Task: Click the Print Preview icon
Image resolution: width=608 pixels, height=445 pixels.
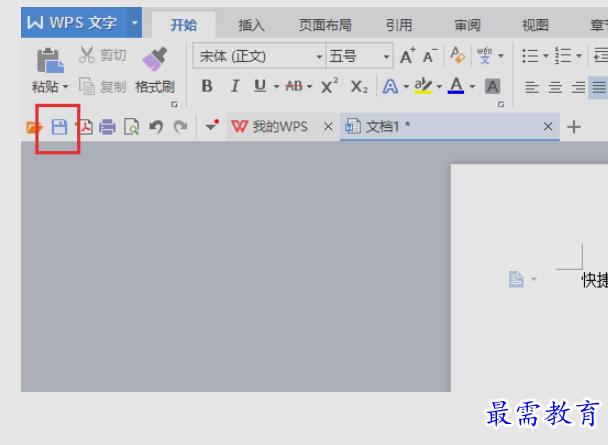Action: (x=131, y=127)
